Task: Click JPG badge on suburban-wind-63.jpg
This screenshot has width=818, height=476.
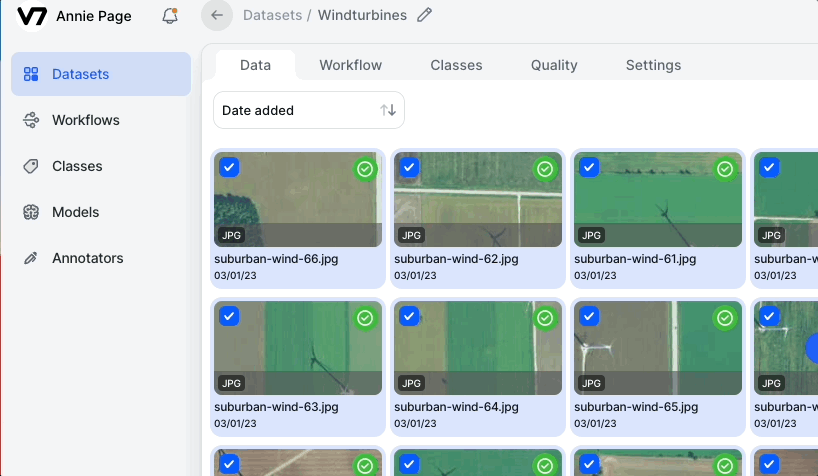Action: coord(232,384)
